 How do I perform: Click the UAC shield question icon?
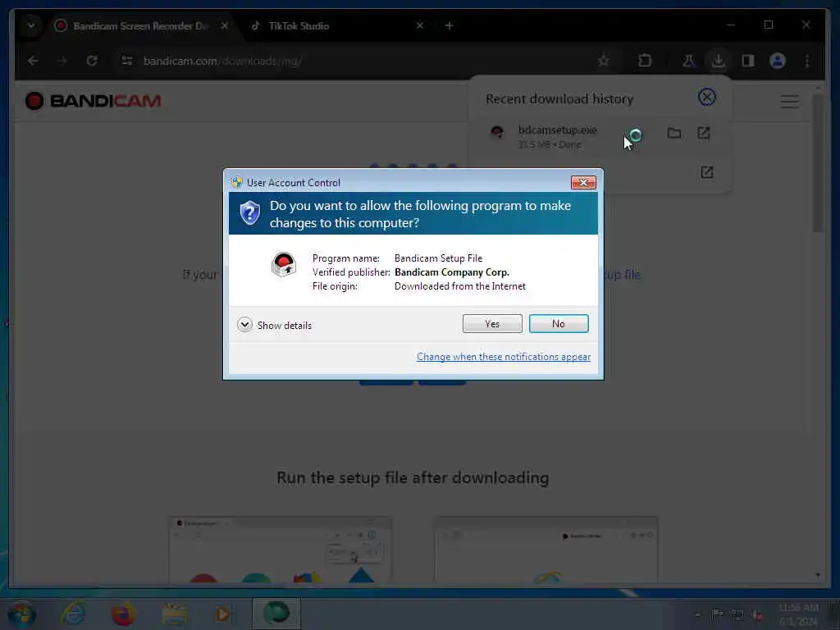tap(249, 213)
